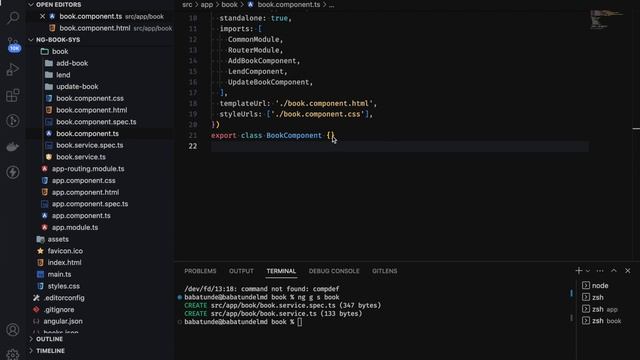Open index.html file
This screenshot has height=360, width=640.
64,262
